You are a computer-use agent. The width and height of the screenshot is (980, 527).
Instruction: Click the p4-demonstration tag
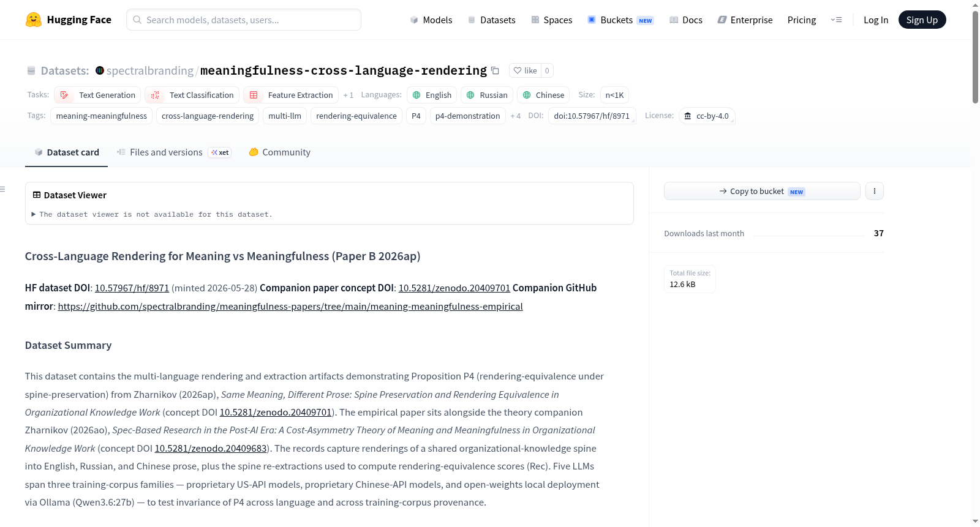point(468,116)
